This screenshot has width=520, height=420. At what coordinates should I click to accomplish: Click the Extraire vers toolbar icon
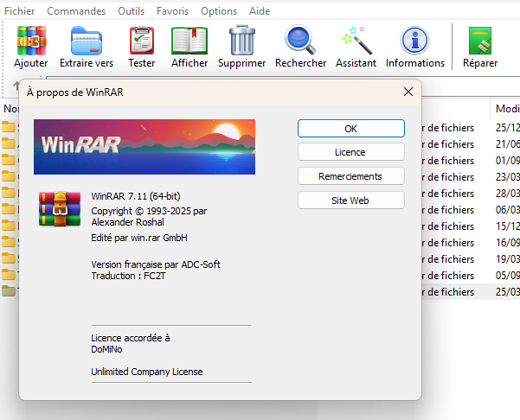click(x=87, y=41)
